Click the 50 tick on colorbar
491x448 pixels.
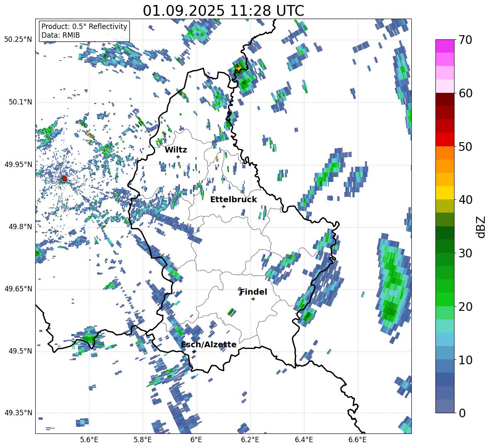(x=465, y=146)
